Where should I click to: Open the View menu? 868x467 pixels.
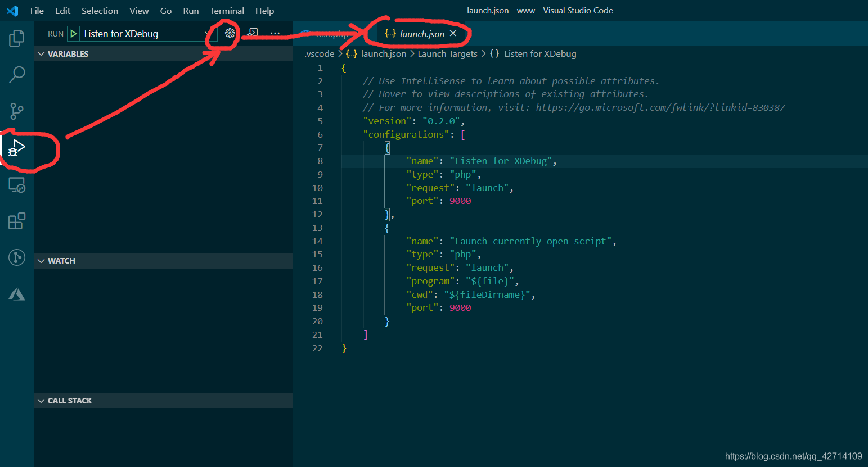click(139, 11)
